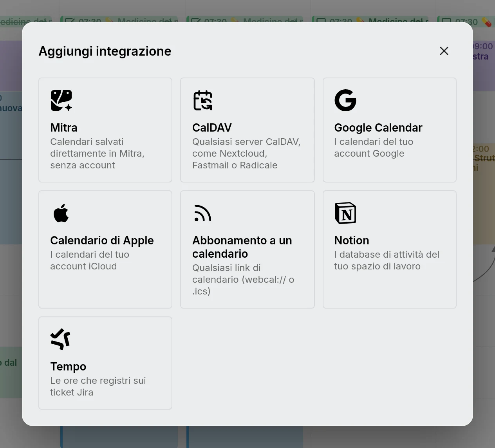The image size is (495, 448).
Task: Pick the Google Calendar integration title
Action: (378, 128)
